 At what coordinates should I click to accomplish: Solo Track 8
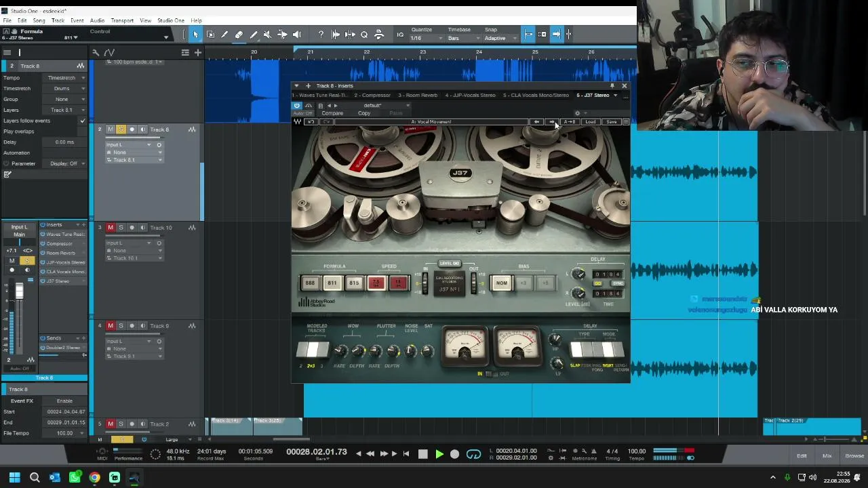[121, 129]
